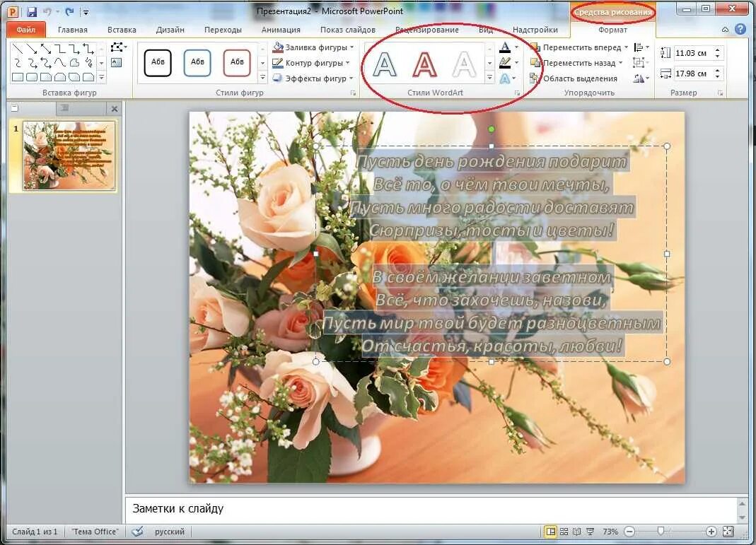
Task: Switch to the Главная tab
Action: pos(73,30)
